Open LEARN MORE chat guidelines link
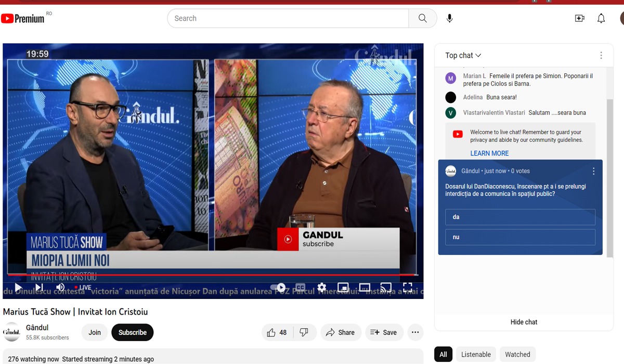The width and height of the screenshot is (624, 364). [489, 153]
